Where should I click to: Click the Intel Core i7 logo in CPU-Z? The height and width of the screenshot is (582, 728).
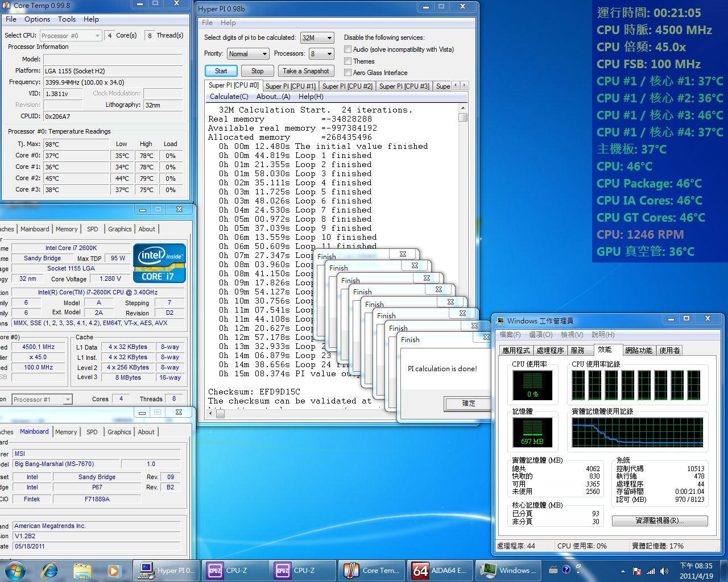tap(160, 263)
